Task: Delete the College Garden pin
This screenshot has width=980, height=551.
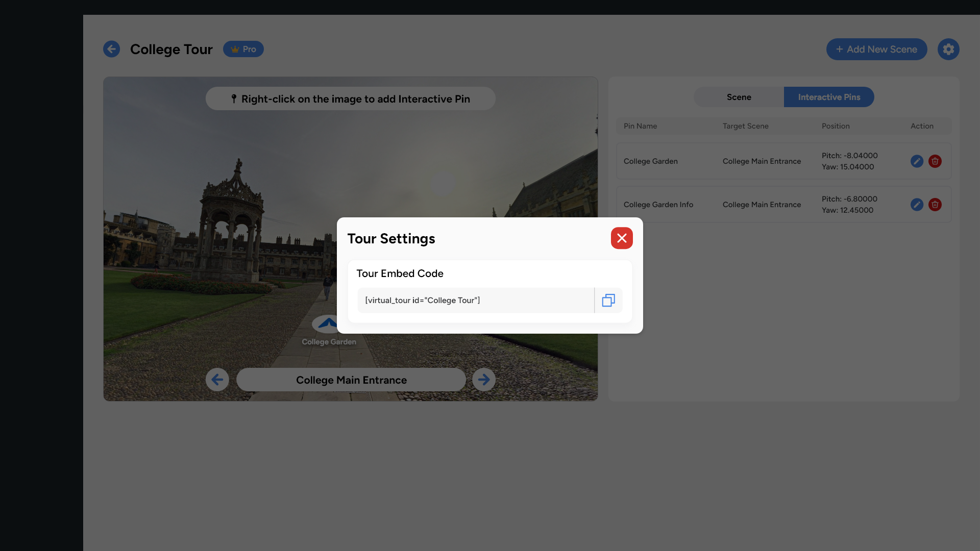Action: click(935, 161)
